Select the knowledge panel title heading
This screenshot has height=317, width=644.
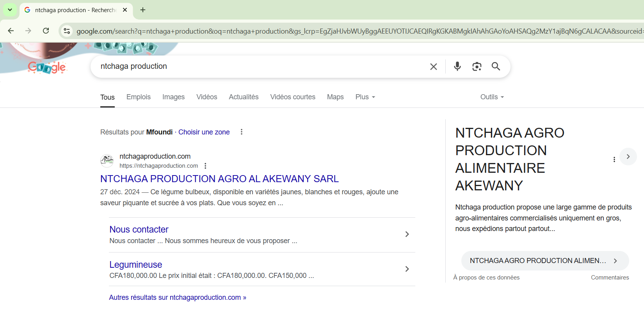point(510,159)
